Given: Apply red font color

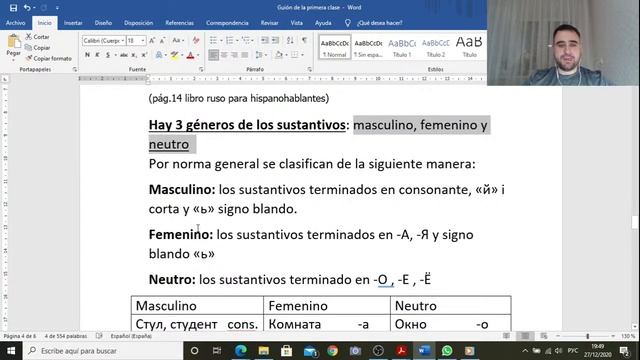Looking at the screenshot, I should point(190,55).
